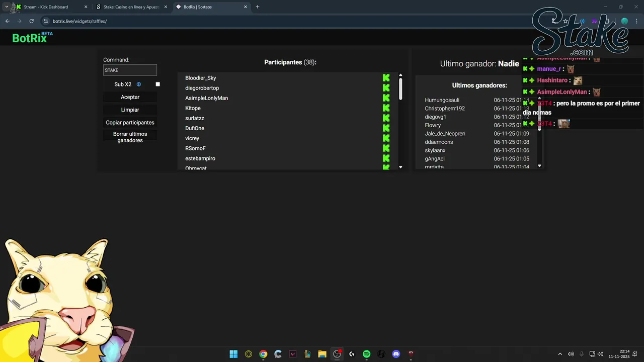Click the participants list scroll-down arrow
Screen dimensions: 644x362
(x=400, y=167)
